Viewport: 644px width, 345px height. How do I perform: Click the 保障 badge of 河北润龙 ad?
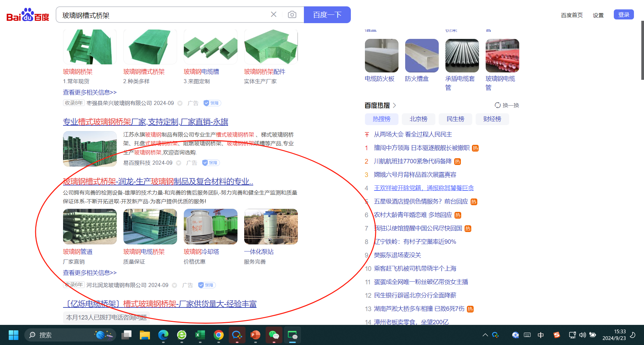tap(207, 285)
